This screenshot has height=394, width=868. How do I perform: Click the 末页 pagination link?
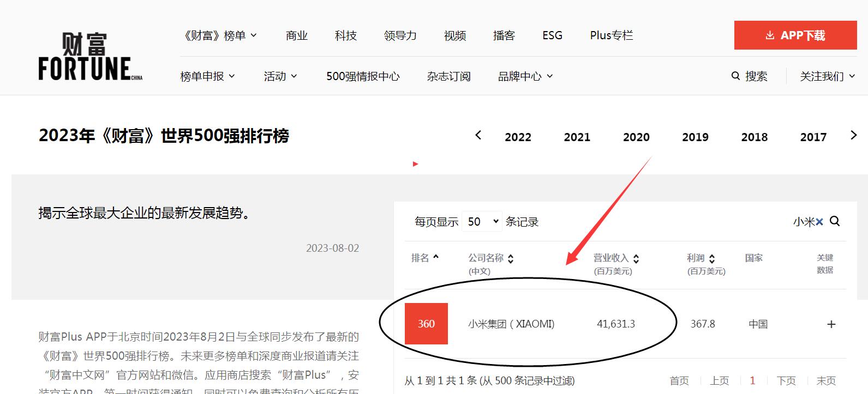(826, 380)
